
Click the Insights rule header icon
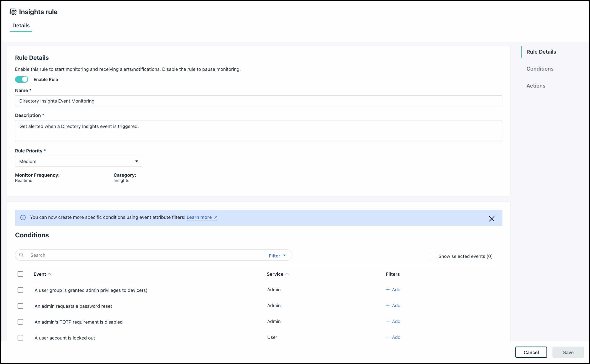13,12
